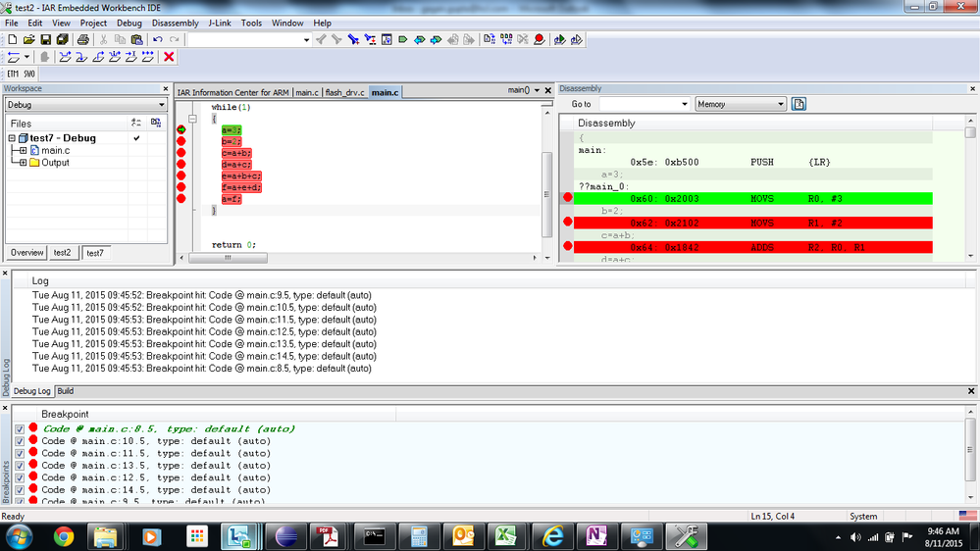
Task: Click the Run to Cursor icon
Action: [130, 57]
